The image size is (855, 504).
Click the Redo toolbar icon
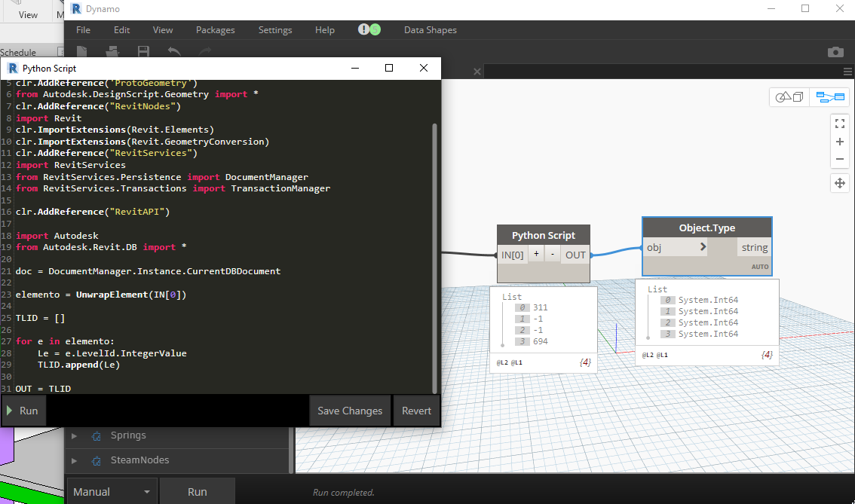205,51
